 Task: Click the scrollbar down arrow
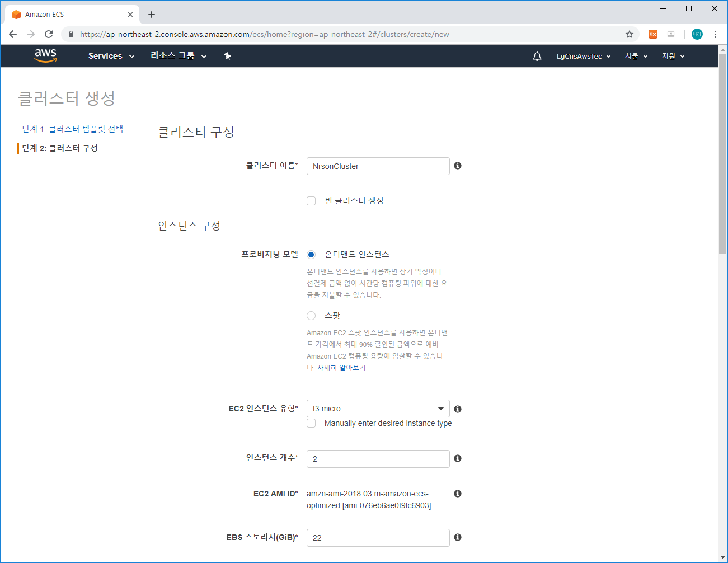pyautogui.click(x=722, y=557)
